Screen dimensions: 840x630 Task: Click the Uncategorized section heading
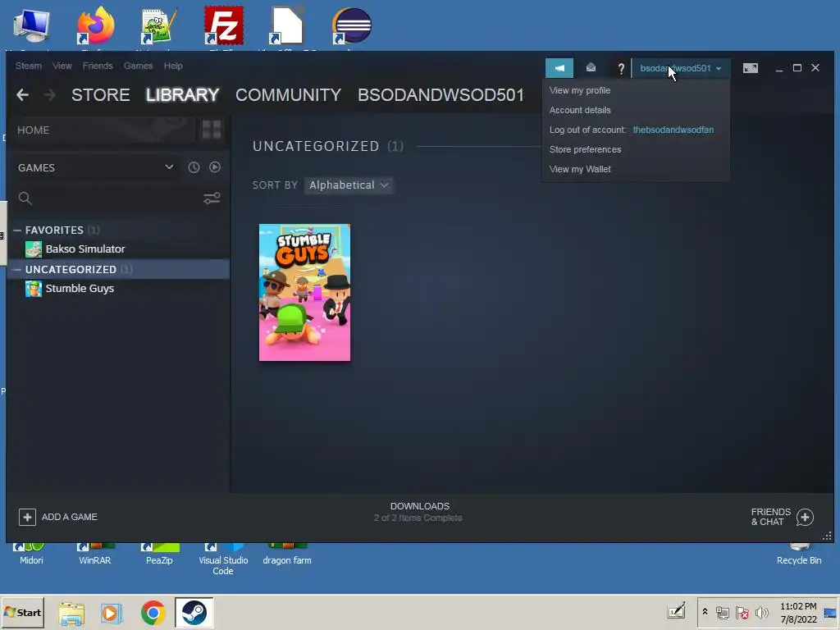click(x=316, y=146)
